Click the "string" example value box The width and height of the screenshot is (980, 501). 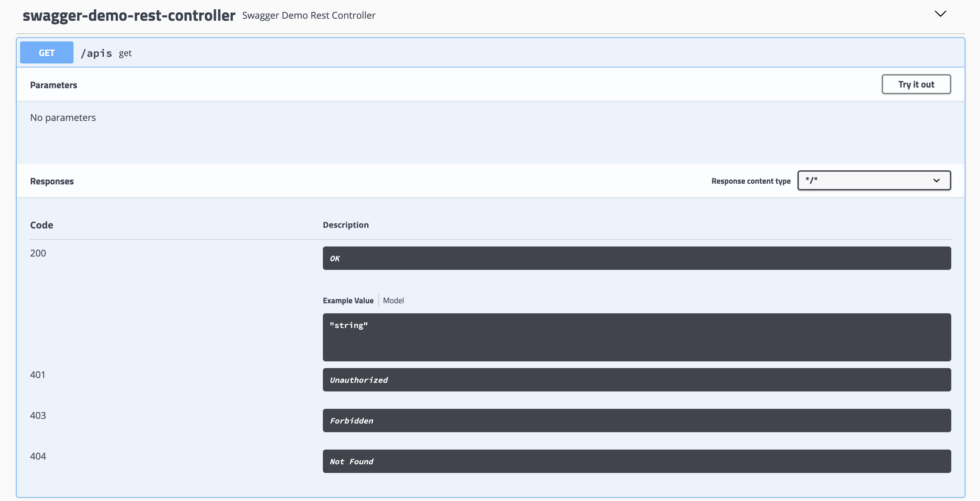pyautogui.click(x=636, y=337)
